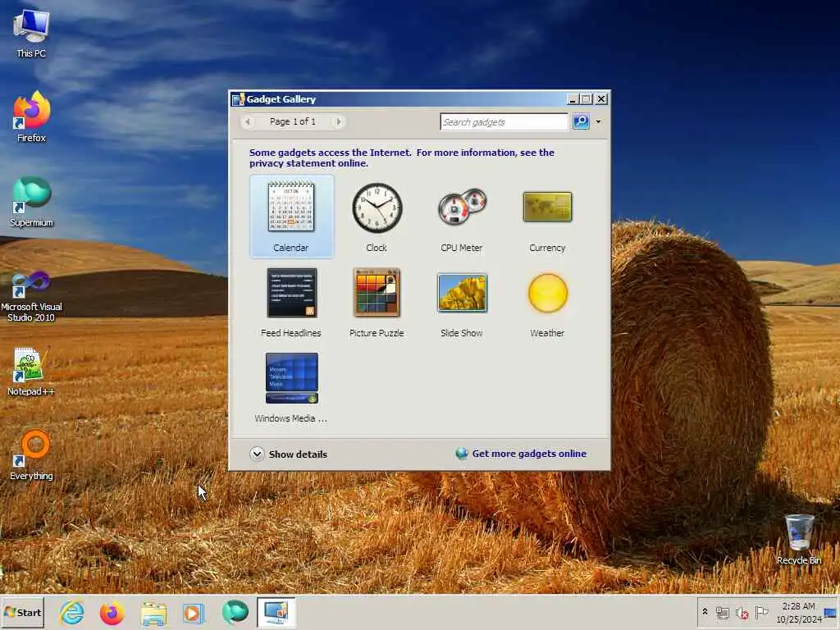Select the Clock gadget
This screenshot has width=840, height=630.
pos(377,217)
